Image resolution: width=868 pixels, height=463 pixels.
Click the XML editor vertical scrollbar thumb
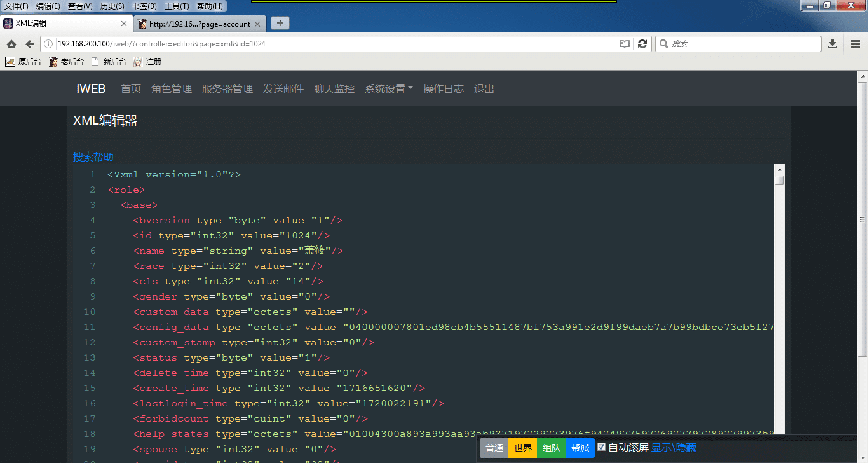click(x=779, y=181)
